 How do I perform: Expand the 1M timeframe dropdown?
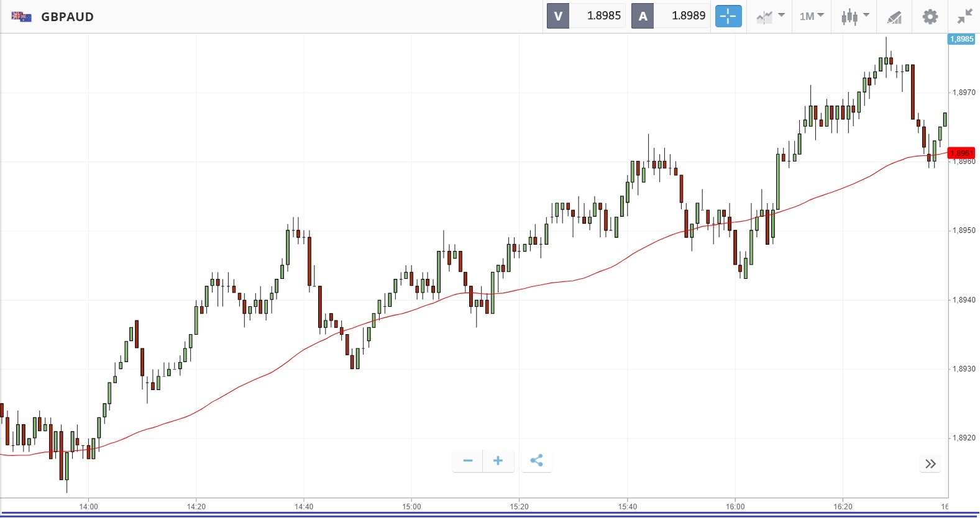pos(812,16)
